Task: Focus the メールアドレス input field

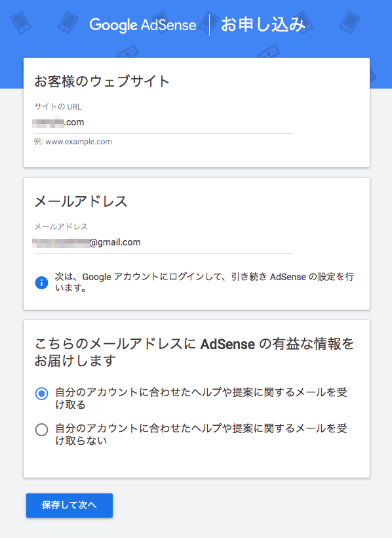Action: pyautogui.click(x=164, y=243)
